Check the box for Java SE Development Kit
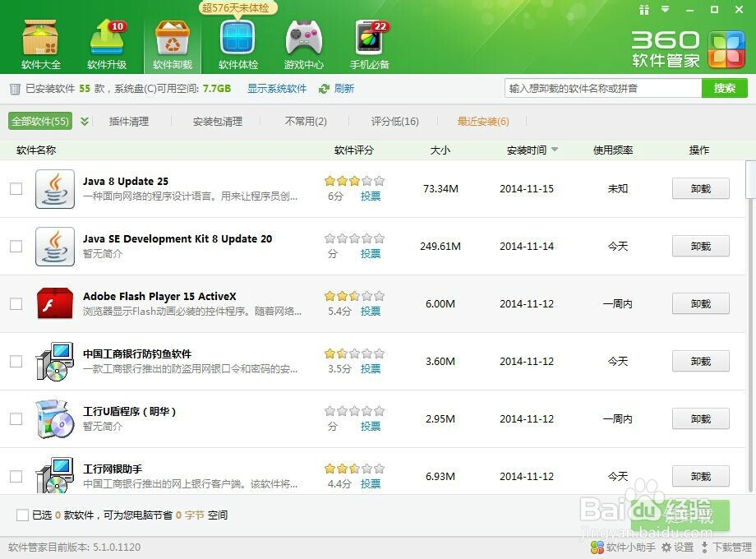This screenshot has width=756, height=559. pos(16,246)
